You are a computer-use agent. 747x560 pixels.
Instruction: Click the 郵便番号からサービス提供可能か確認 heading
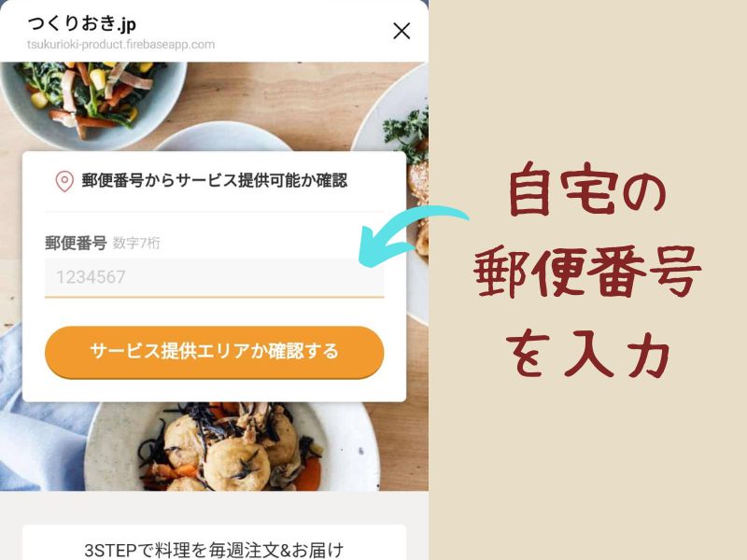click(x=215, y=181)
